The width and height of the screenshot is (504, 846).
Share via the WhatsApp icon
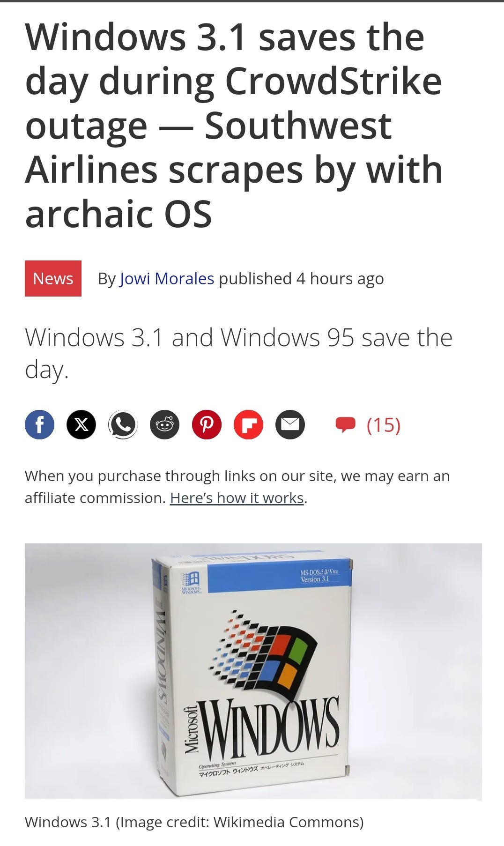point(123,424)
